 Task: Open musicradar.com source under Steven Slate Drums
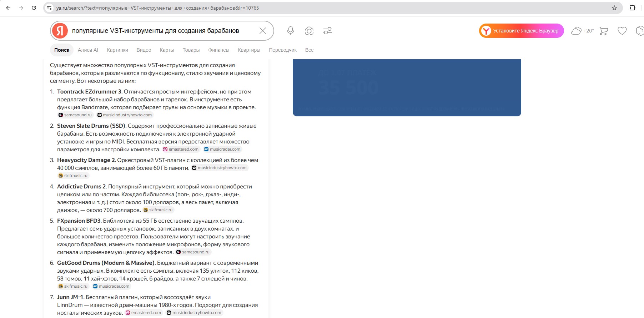222,149
